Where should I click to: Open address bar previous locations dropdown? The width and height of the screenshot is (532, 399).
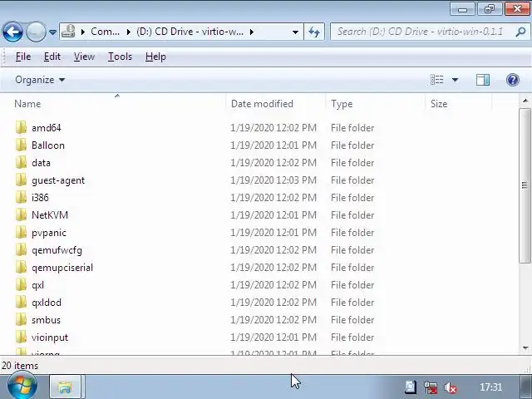(296, 32)
